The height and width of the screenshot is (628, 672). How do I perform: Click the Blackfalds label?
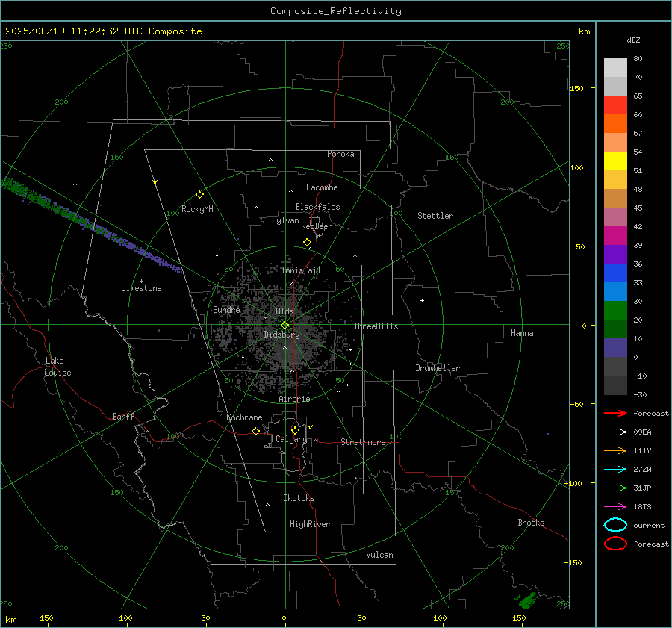[317, 207]
